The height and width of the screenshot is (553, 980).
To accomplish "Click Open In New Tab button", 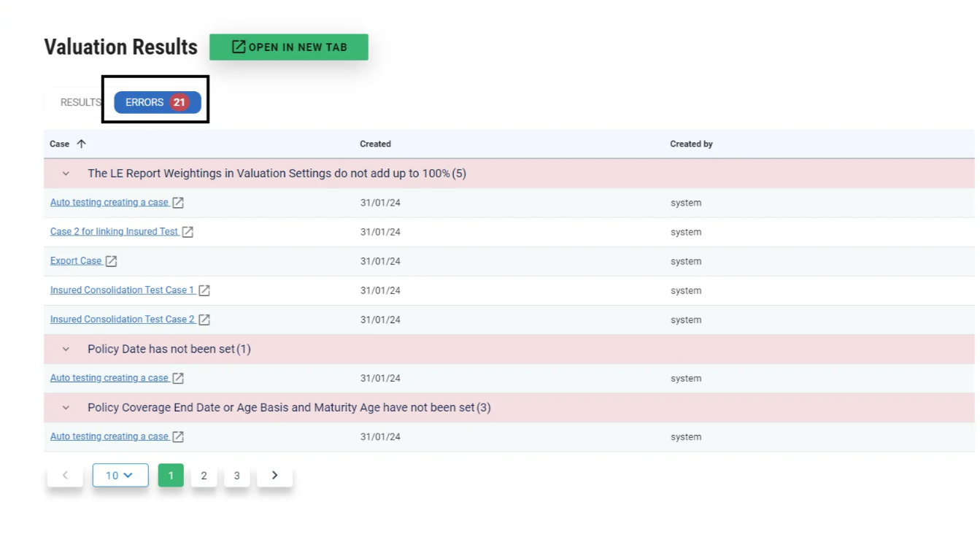I will pos(289,47).
